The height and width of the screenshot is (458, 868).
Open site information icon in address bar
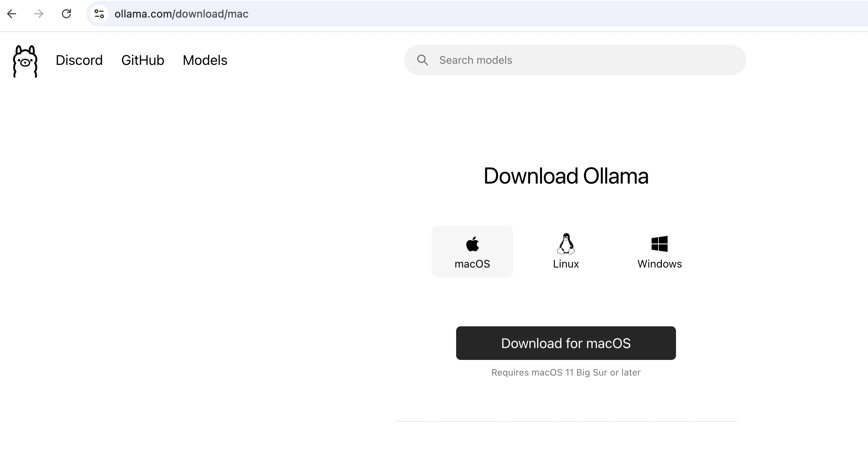pos(99,14)
